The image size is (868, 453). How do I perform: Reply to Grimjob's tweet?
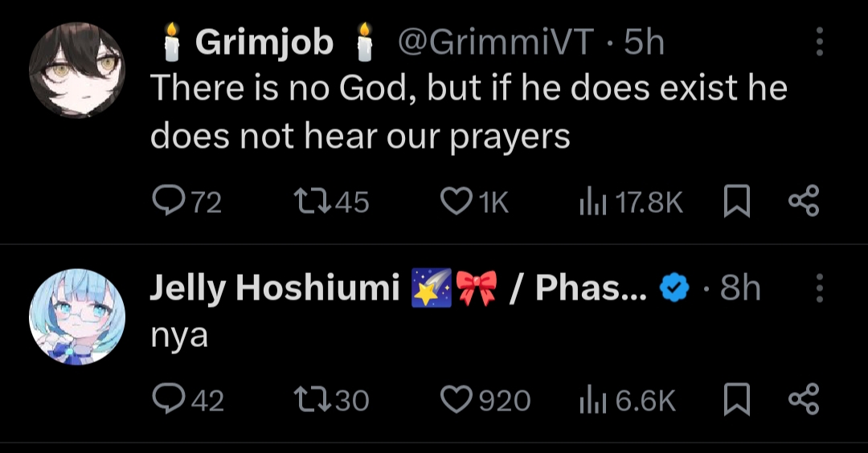click(x=167, y=202)
